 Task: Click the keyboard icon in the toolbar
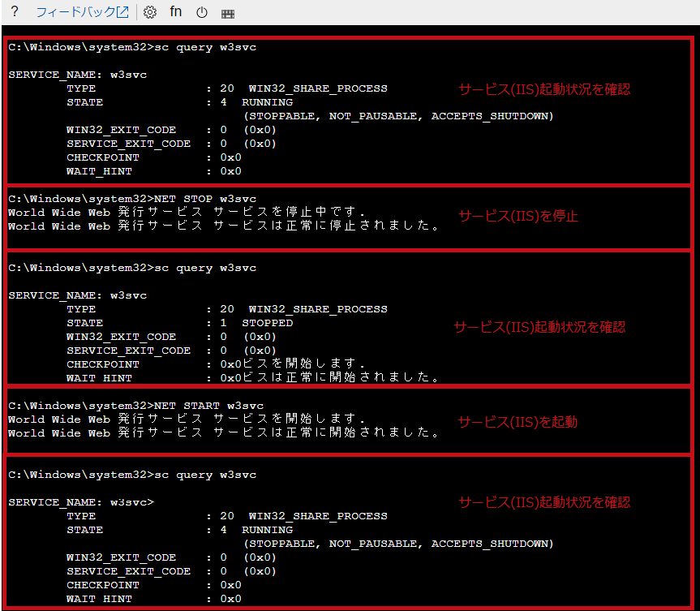[228, 14]
